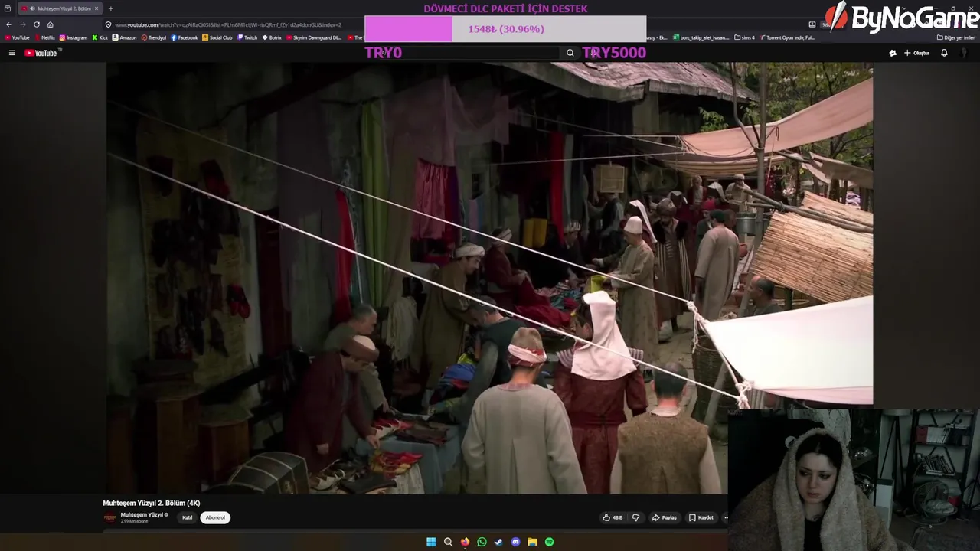Open Firefox from the taskbar
The image size is (980, 551).
click(465, 542)
